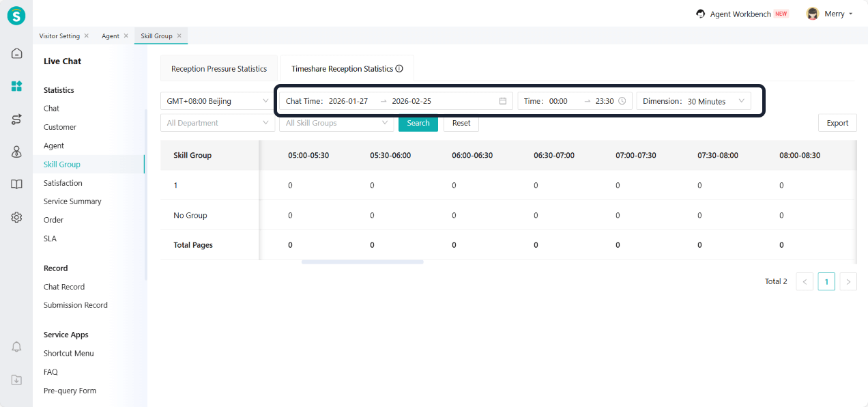Switch to the Agent page tab
This screenshot has width=868, height=407.
pyautogui.click(x=110, y=36)
